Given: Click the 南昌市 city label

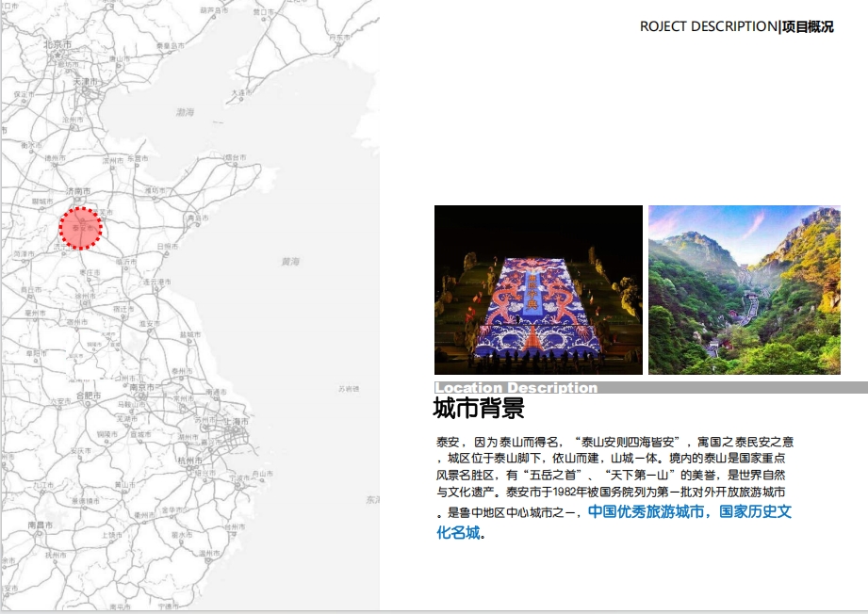Looking at the screenshot, I should point(40,525).
